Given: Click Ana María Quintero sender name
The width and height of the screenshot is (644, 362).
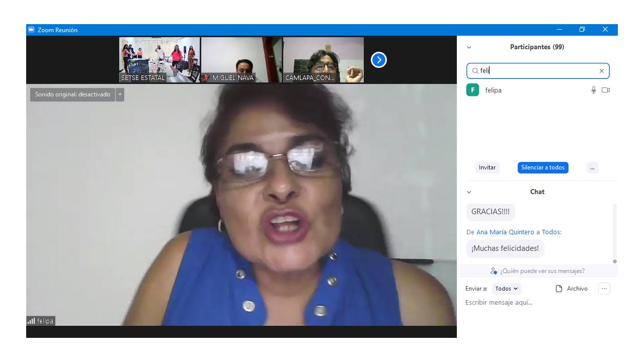Looking at the screenshot, I should 505,232.
